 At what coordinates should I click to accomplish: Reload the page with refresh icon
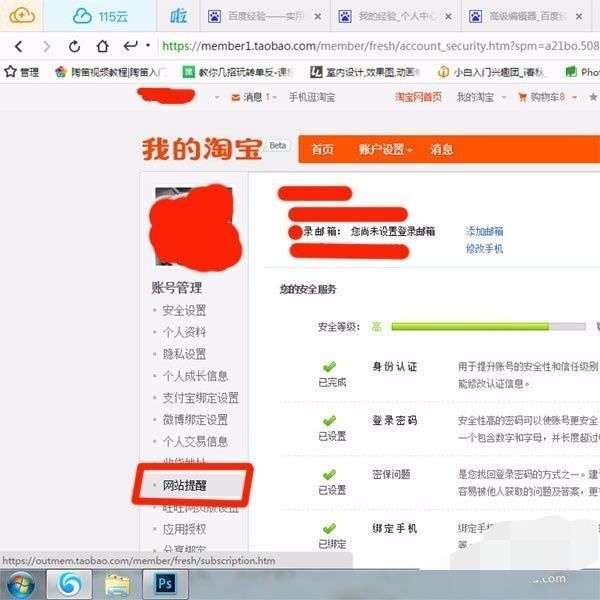point(74,47)
